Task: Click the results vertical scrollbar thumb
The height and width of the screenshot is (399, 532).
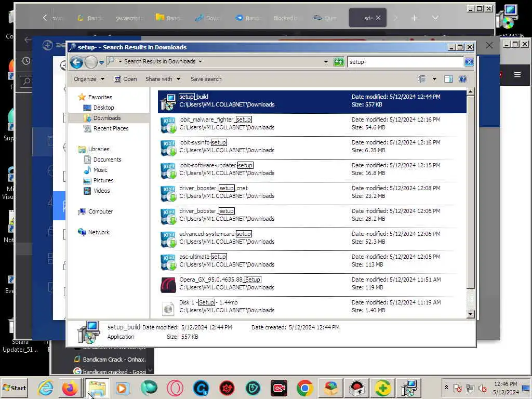Action: 470,192
